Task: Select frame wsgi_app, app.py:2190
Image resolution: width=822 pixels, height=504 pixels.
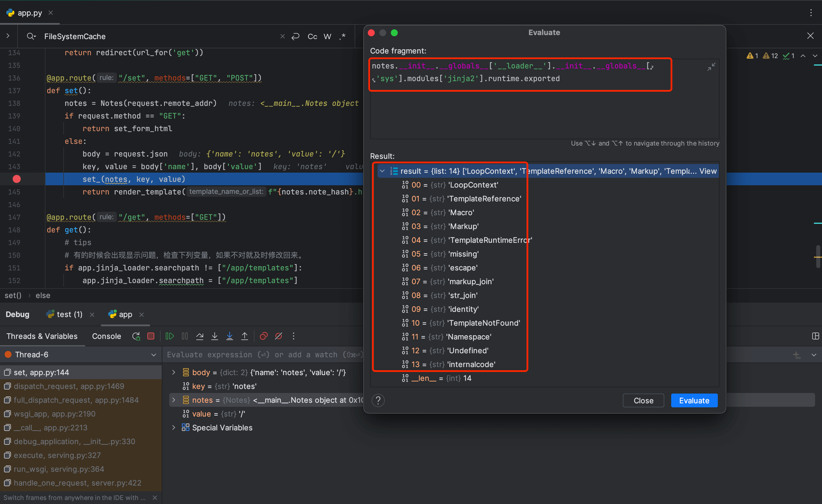Action: tap(81, 414)
